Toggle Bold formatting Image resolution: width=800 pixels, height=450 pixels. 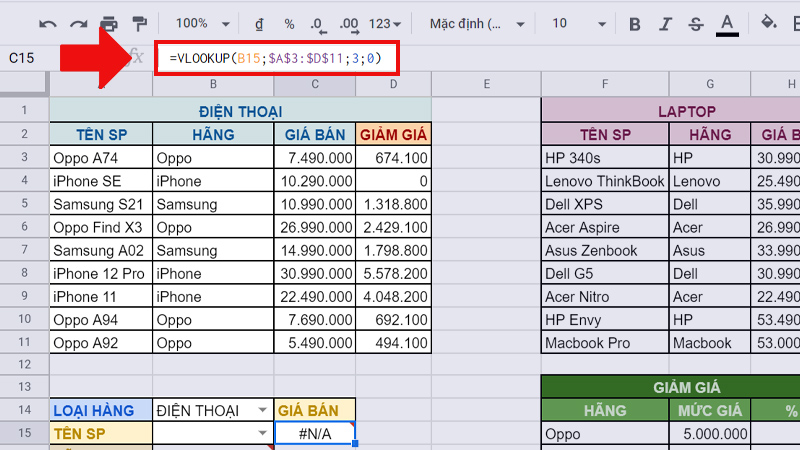pos(633,23)
